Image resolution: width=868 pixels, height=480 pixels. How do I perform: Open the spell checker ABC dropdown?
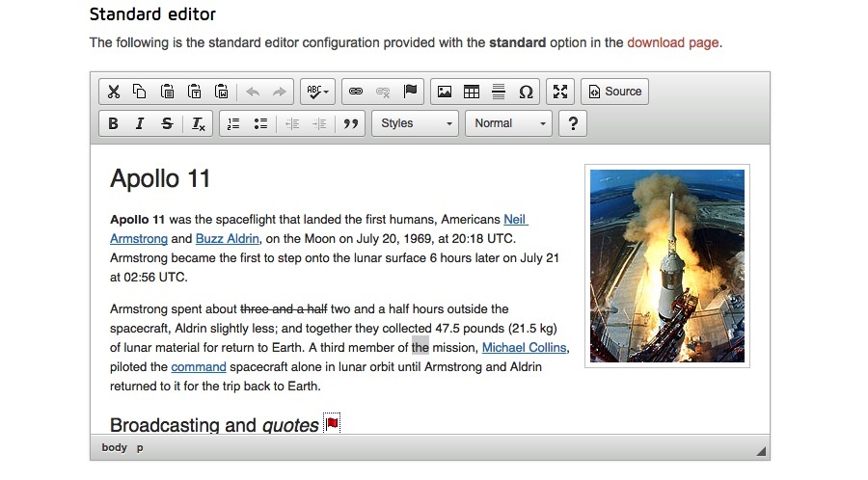[x=317, y=92]
